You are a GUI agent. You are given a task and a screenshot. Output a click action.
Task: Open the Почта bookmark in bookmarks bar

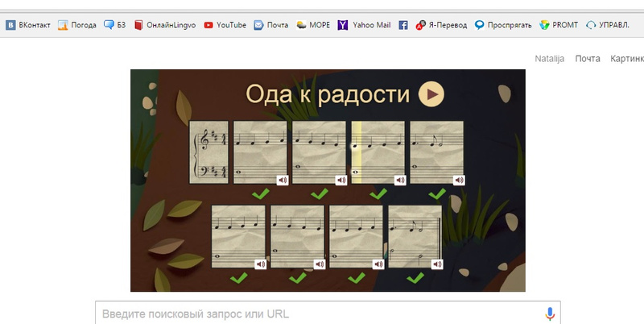270,25
